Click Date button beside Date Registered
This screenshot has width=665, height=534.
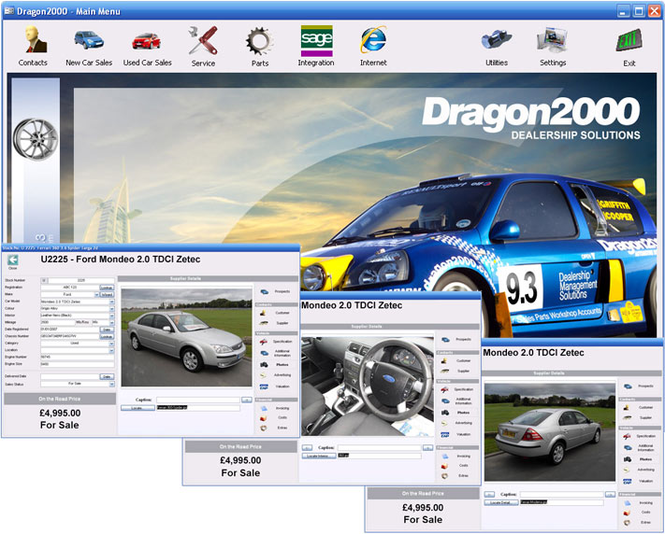pyautogui.click(x=107, y=330)
